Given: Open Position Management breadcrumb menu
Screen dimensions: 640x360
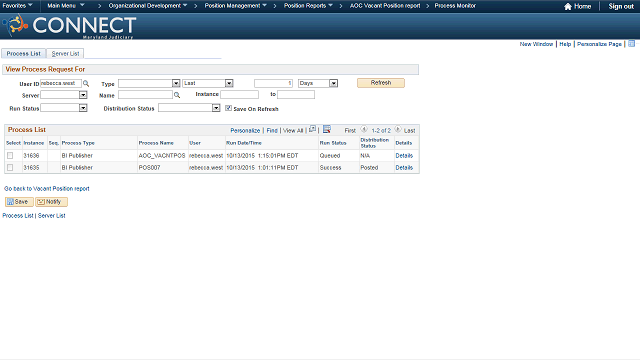Looking at the screenshot, I should [x=236, y=6].
